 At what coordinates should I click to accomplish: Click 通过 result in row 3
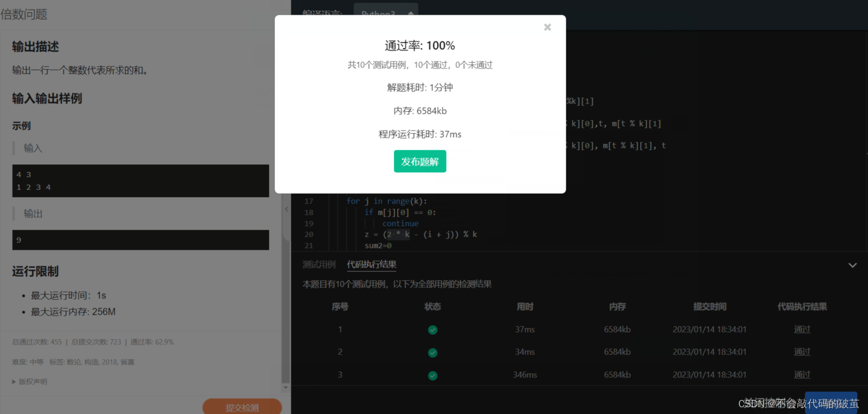click(802, 375)
